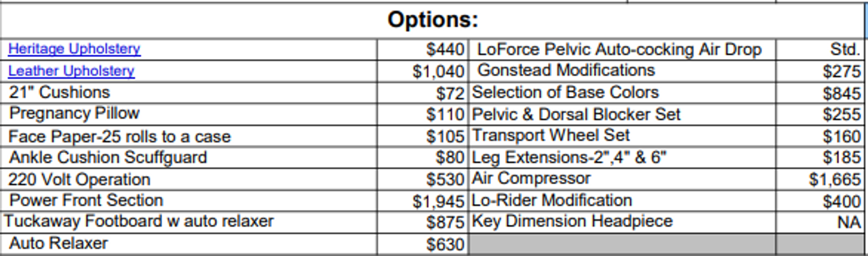Select the Ankle Cushion Scuffguard cell

click(189, 158)
